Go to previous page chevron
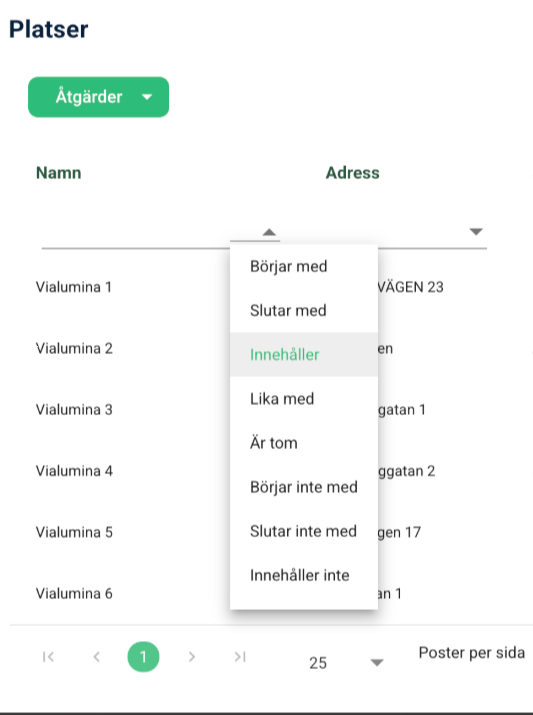Viewport: 533px width, 715px height. (96, 657)
